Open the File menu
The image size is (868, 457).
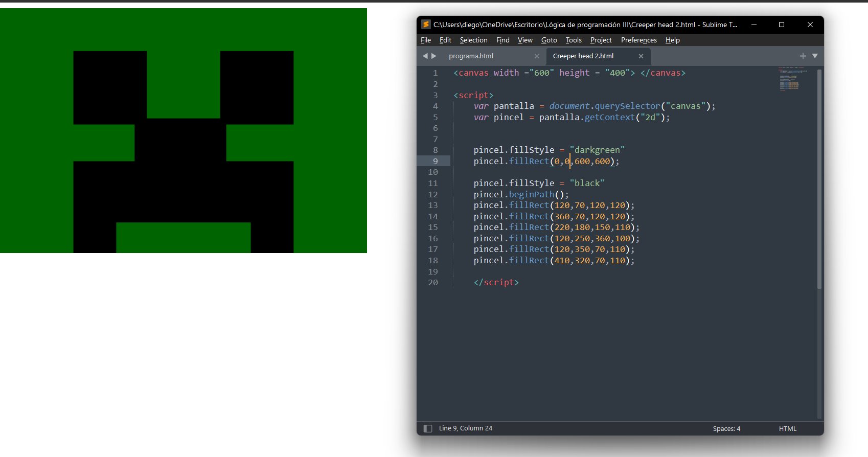(426, 40)
